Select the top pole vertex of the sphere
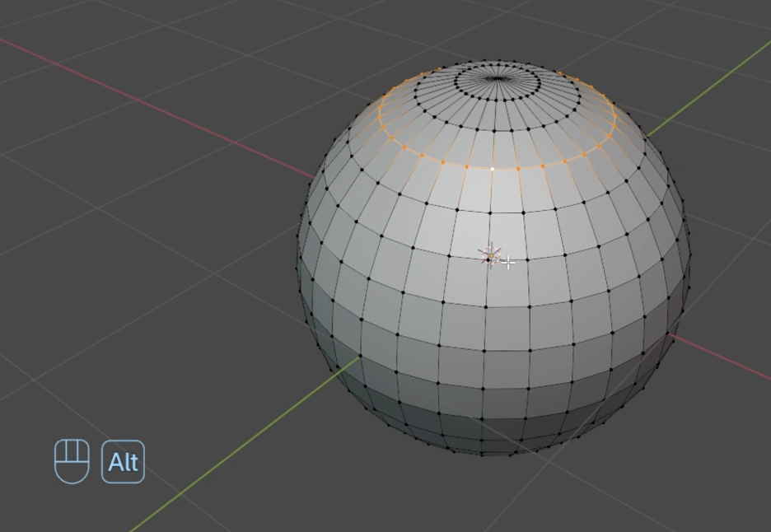The height and width of the screenshot is (532, 771). (498, 78)
